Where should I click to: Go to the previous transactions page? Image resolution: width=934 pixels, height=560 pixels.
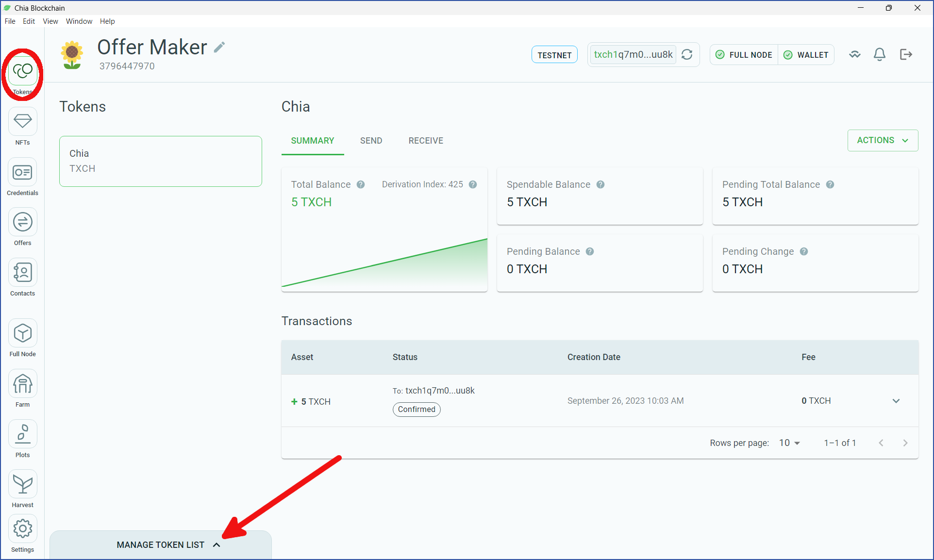coord(881,443)
